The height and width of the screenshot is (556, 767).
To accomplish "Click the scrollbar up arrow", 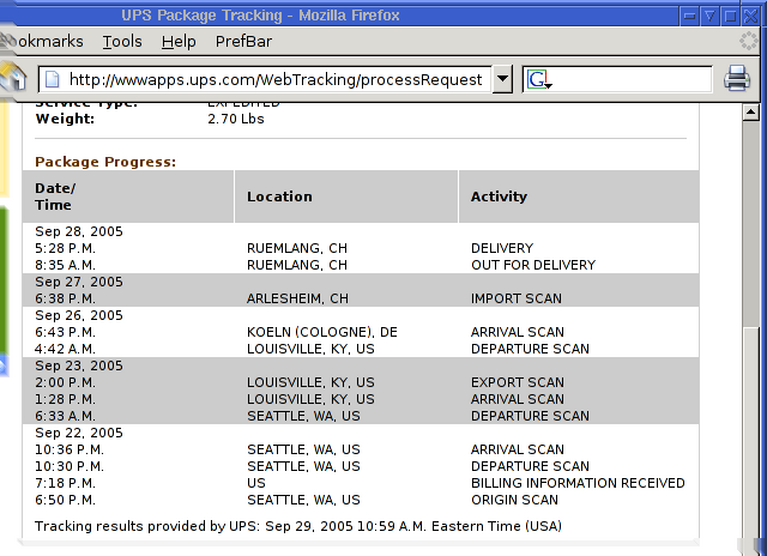I will click(750, 113).
